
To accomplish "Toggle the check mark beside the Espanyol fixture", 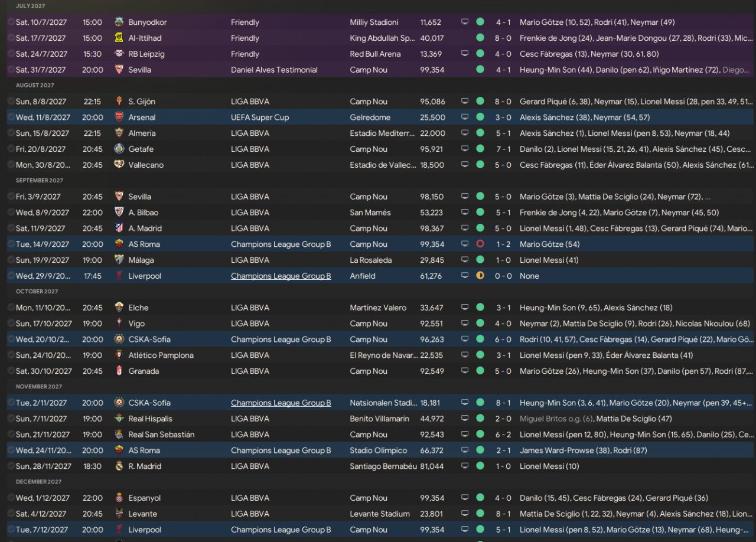I will tap(11, 498).
